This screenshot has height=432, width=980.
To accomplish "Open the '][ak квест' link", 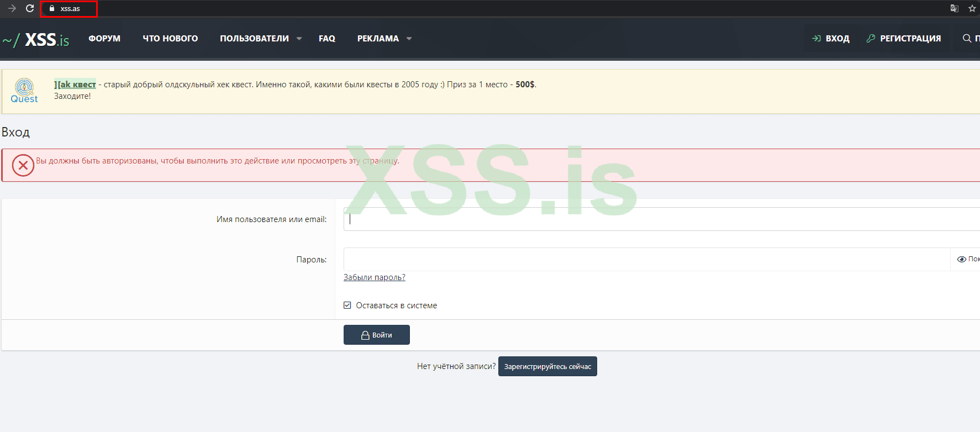I will click(75, 84).
